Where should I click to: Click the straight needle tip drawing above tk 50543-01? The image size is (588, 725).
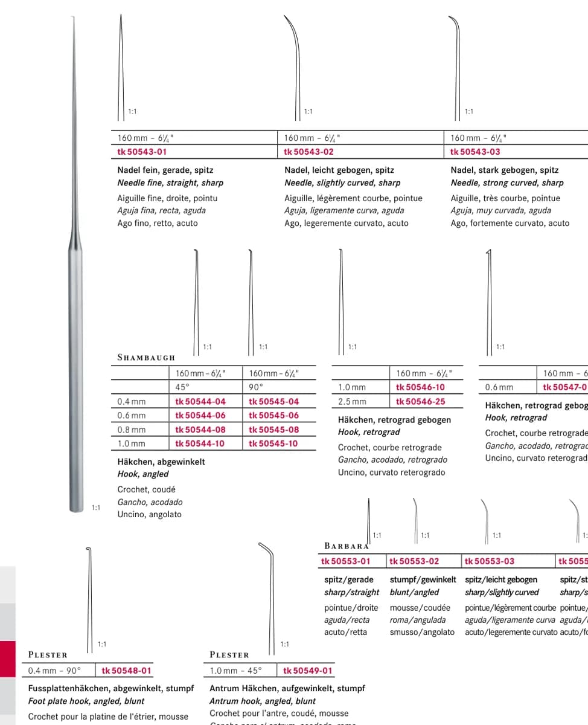coord(121,66)
